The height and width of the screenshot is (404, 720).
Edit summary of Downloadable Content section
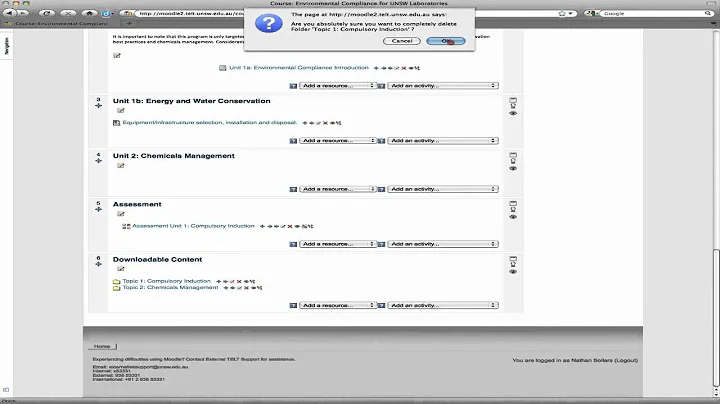pyautogui.click(x=121, y=269)
